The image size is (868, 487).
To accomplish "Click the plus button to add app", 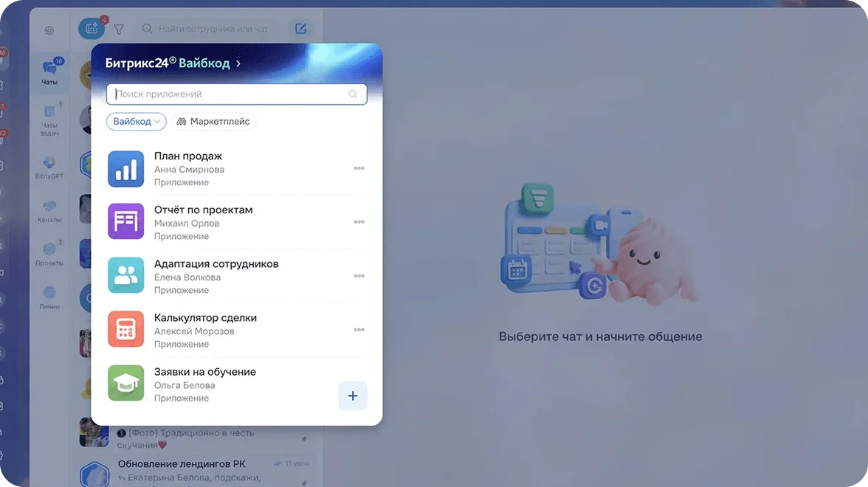I will 353,396.
